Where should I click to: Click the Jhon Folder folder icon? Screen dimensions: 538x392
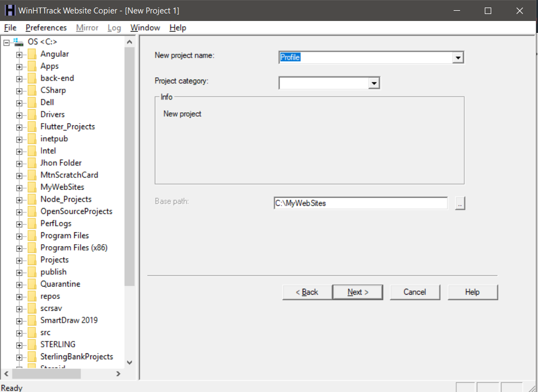click(x=32, y=163)
